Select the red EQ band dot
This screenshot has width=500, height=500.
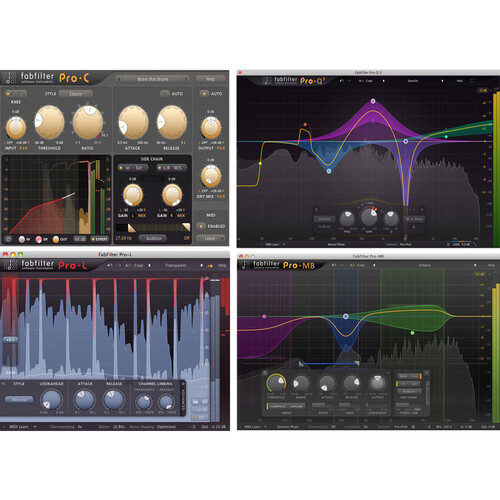pyautogui.click(x=305, y=125)
